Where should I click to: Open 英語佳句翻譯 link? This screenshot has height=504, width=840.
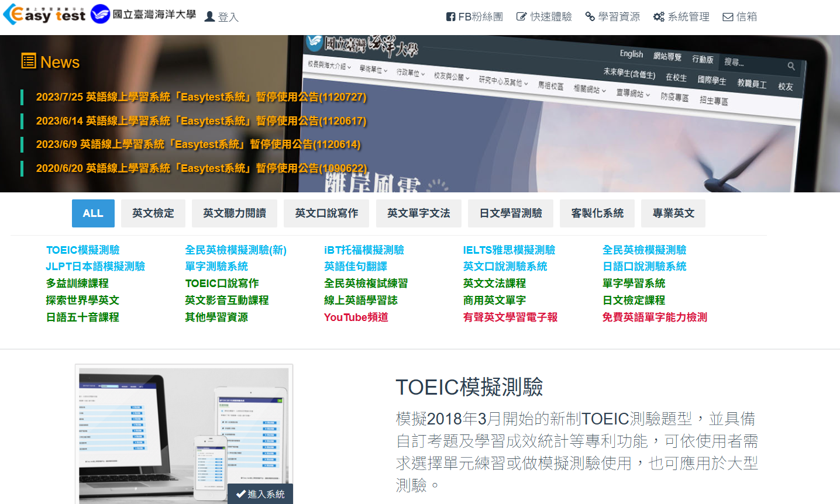[356, 267]
